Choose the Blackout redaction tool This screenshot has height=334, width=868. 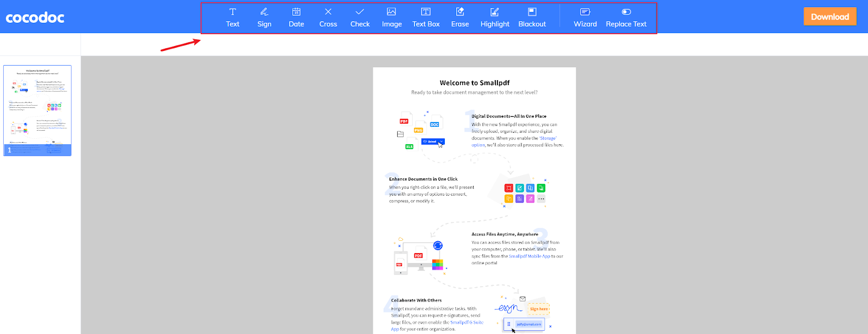(532, 17)
